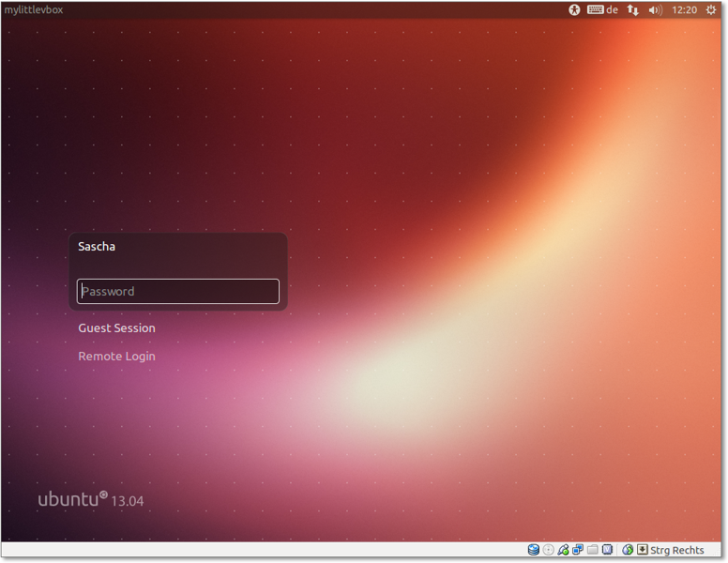Viewport: 728px width, 563px height.
Task: Choose Guest Session login
Action: click(116, 328)
